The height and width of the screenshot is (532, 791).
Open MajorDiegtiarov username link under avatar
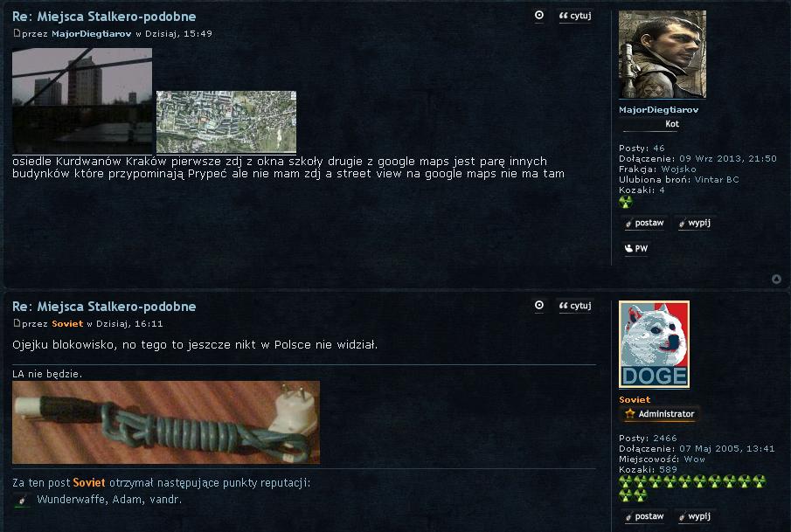(x=659, y=109)
